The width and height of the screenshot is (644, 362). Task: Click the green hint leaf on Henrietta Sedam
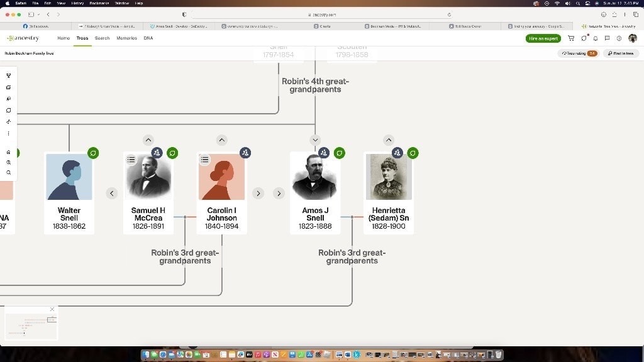pos(413,153)
